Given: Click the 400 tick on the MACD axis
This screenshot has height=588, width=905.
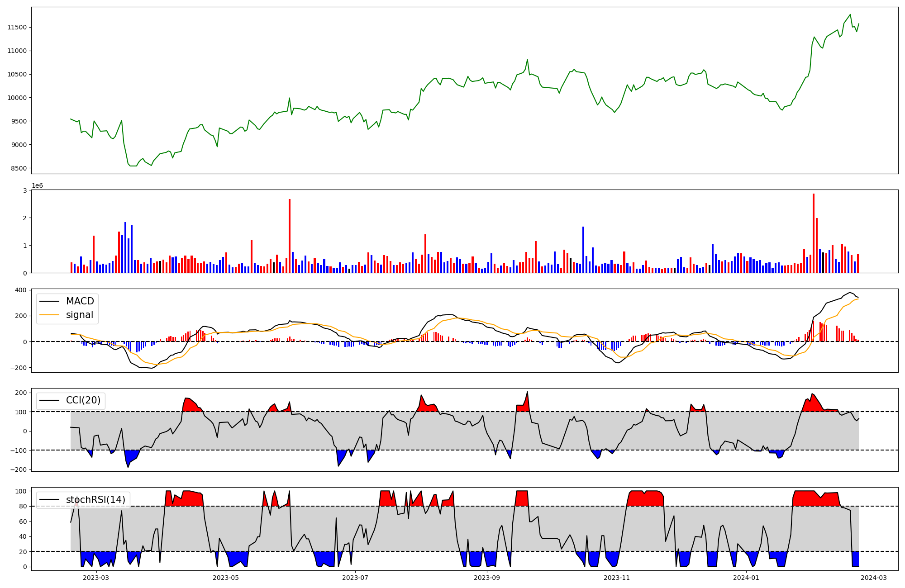Looking at the screenshot, I should 21,290.
